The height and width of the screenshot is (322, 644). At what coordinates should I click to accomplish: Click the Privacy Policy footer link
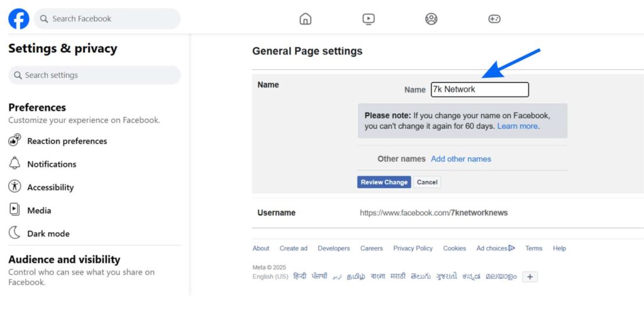point(413,248)
